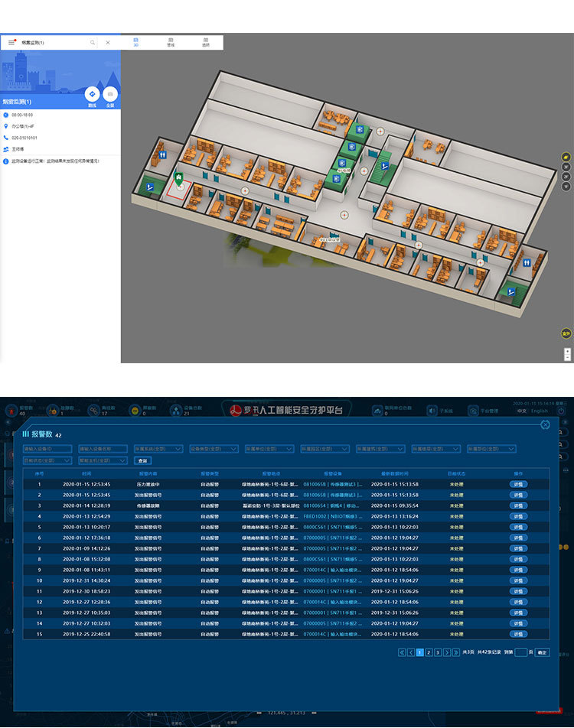The height and width of the screenshot is (728, 574).
Task: Click the query (查询) button
Action: point(142,460)
